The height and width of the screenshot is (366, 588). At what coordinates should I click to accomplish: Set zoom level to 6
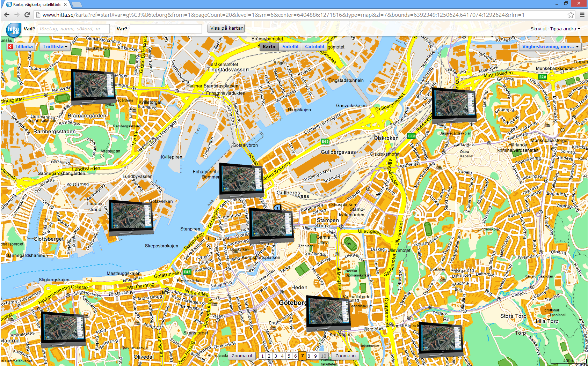[296, 356]
